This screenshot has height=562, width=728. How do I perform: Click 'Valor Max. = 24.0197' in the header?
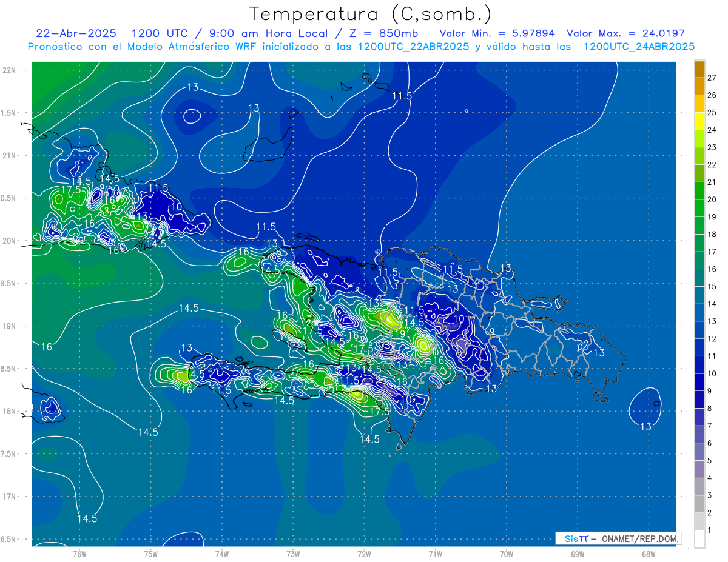coord(625,33)
